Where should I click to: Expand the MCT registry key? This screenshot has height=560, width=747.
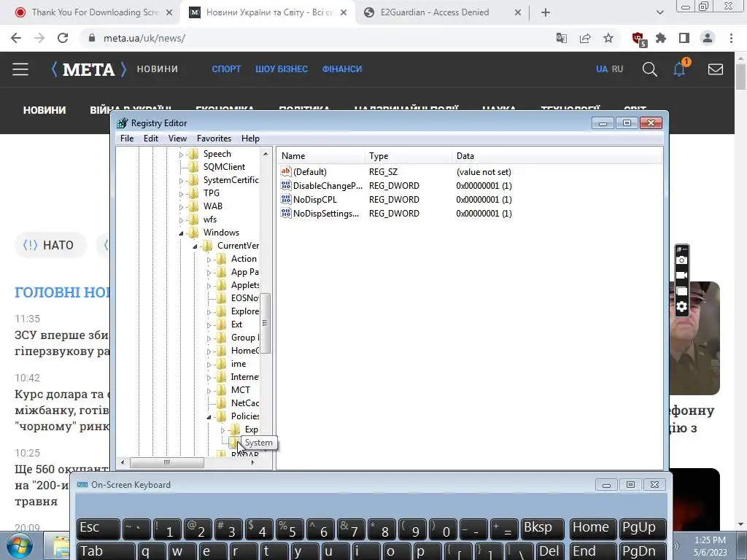coord(209,391)
